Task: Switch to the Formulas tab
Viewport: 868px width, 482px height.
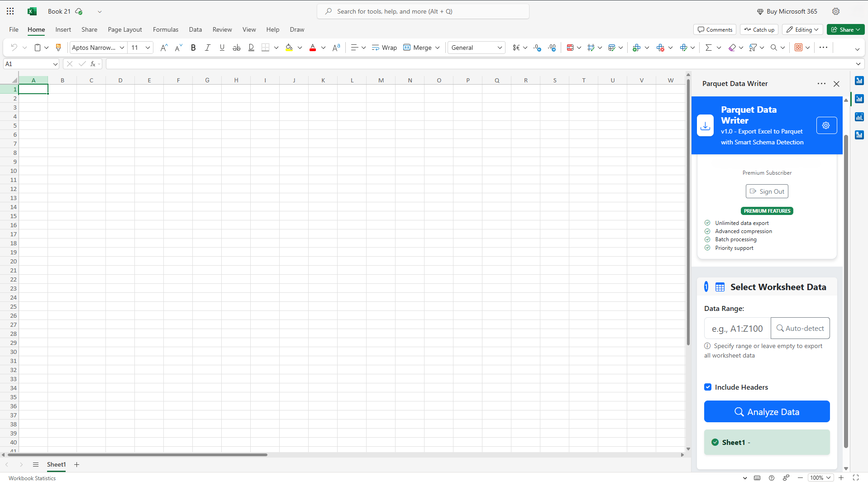Action: tap(166, 29)
